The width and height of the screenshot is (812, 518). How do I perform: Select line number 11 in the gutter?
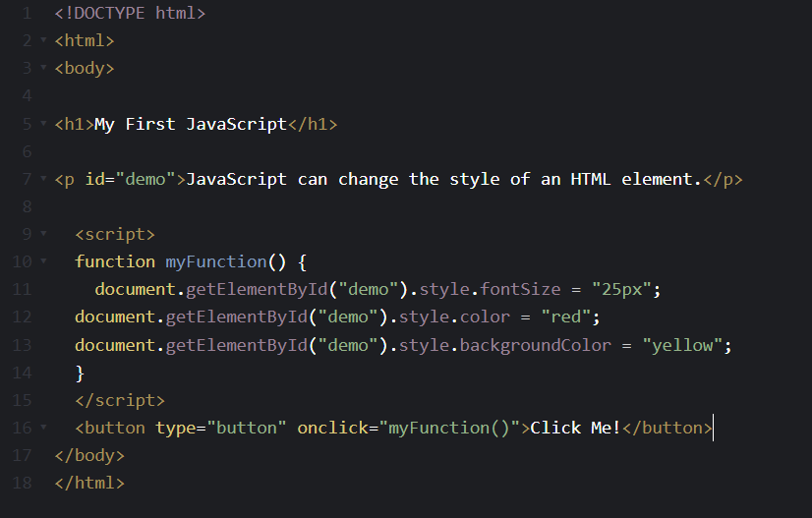(x=22, y=290)
